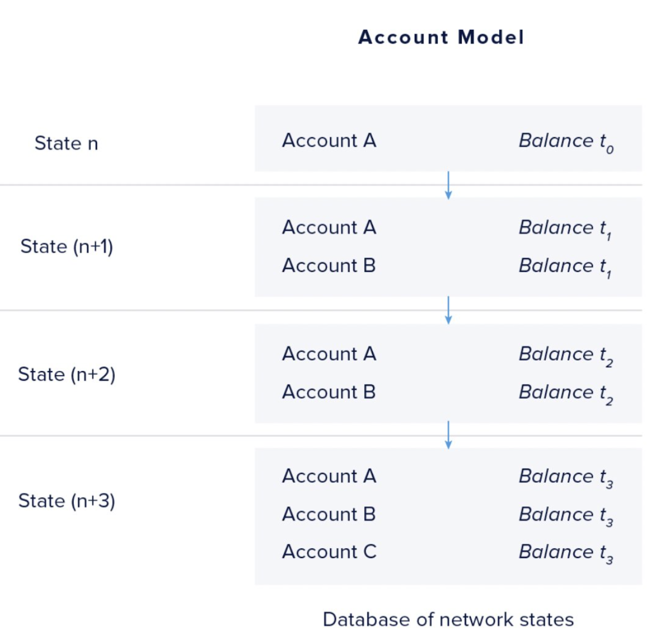Click the Balance t0 text
Image resolution: width=656 pixels, height=644 pixels.
(x=566, y=142)
